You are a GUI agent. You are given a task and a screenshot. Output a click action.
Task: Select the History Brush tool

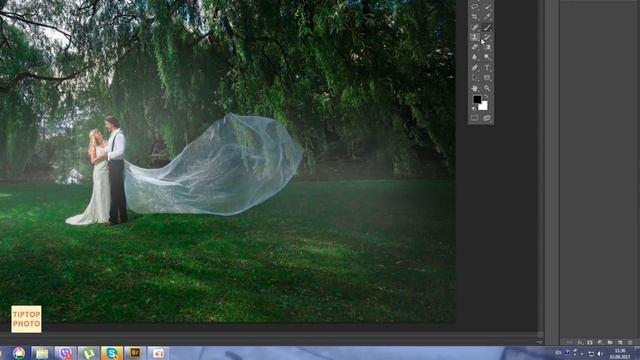point(487,37)
